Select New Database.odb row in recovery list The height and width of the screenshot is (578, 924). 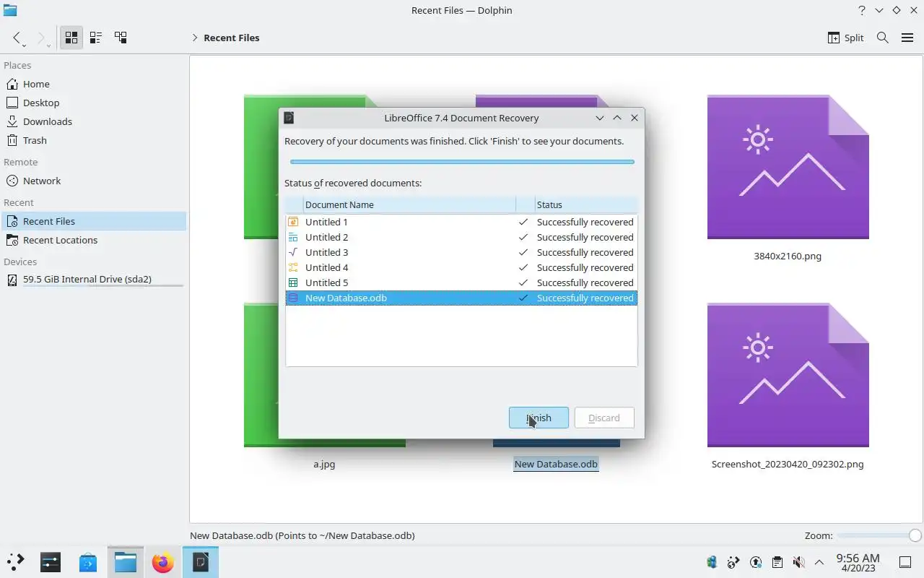(461, 298)
